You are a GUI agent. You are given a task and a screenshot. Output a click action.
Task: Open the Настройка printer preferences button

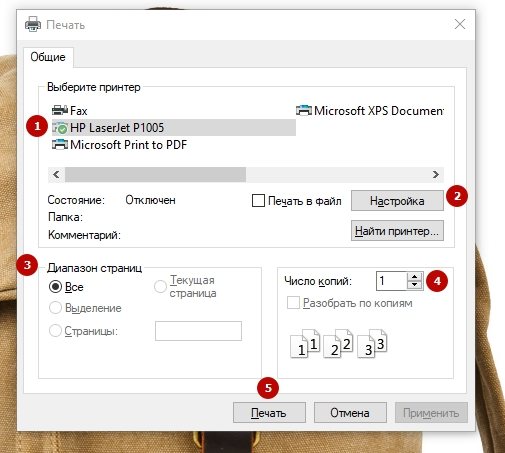(397, 201)
